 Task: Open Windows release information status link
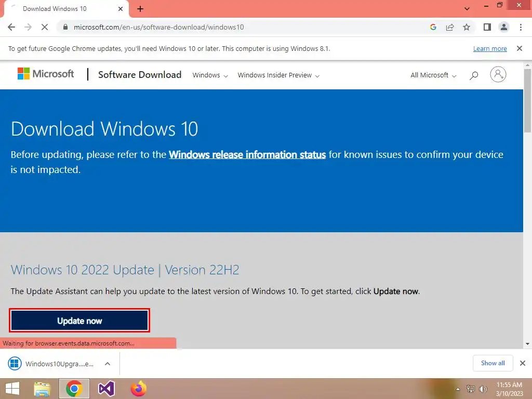pyautogui.click(x=247, y=155)
